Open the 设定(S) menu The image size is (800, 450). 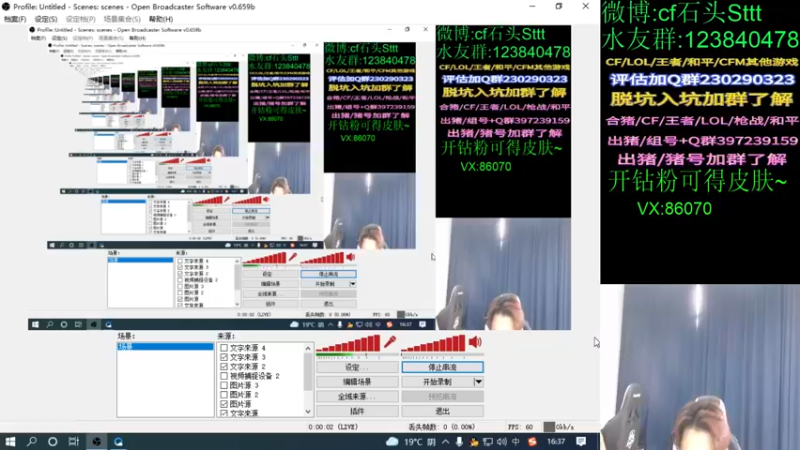pos(46,19)
